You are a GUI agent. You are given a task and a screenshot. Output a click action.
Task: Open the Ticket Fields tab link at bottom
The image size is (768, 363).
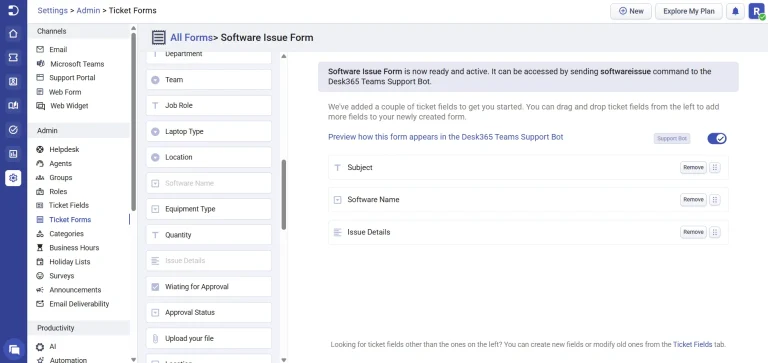tap(693, 344)
